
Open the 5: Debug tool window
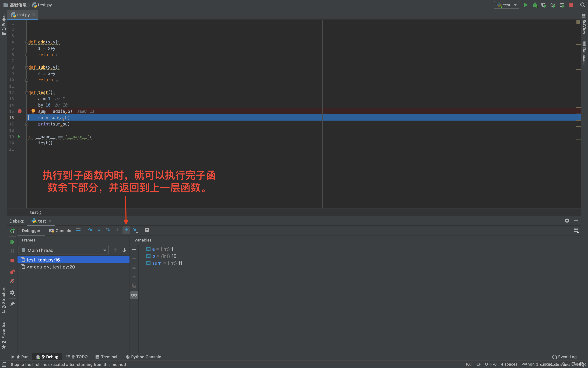tap(47, 357)
